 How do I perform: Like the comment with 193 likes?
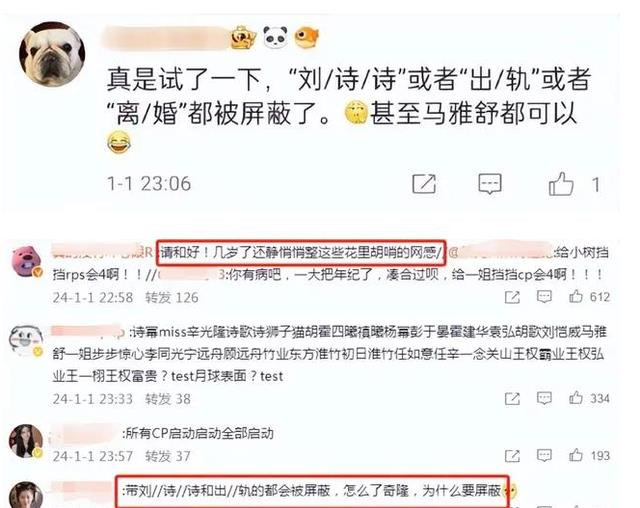[x=576, y=455]
